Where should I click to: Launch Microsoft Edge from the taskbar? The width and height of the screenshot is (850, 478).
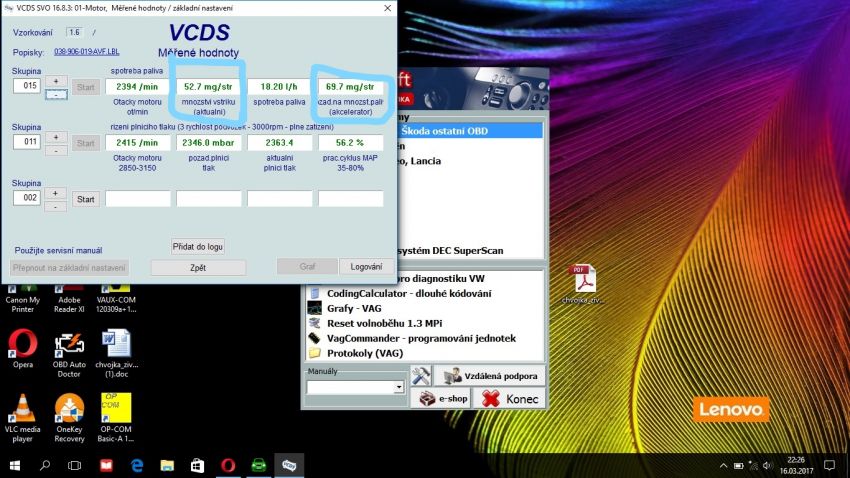point(137,465)
